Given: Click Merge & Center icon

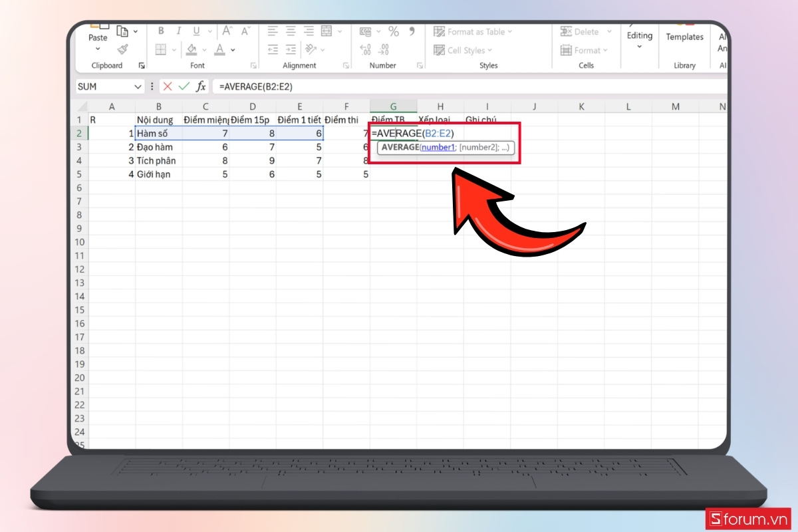Looking at the screenshot, I should [327, 31].
